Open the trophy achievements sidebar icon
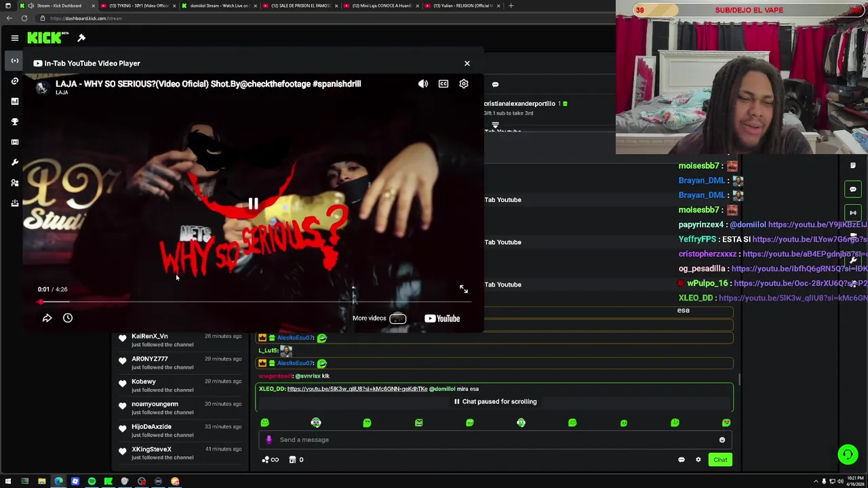The height and width of the screenshot is (488, 868). coord(14,121)
